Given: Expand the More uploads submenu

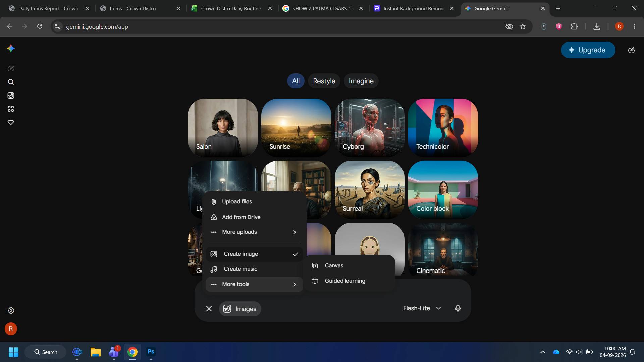Looking at the screenshot, I should (x=254, y=232).
